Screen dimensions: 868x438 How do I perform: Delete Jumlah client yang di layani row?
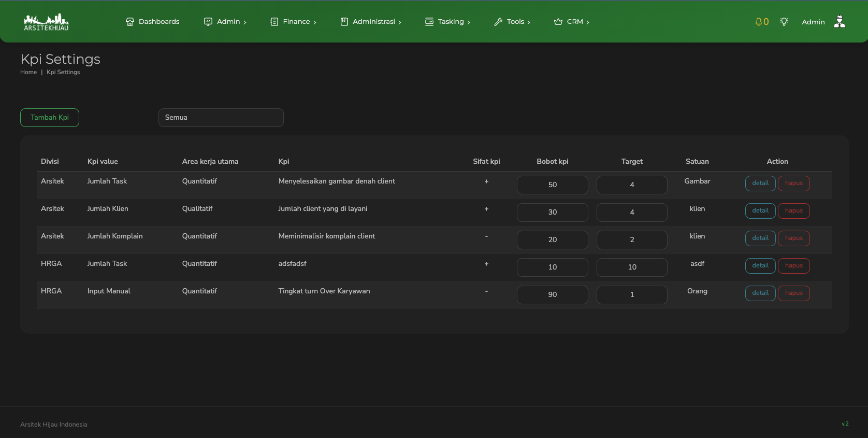pos(794,211)
